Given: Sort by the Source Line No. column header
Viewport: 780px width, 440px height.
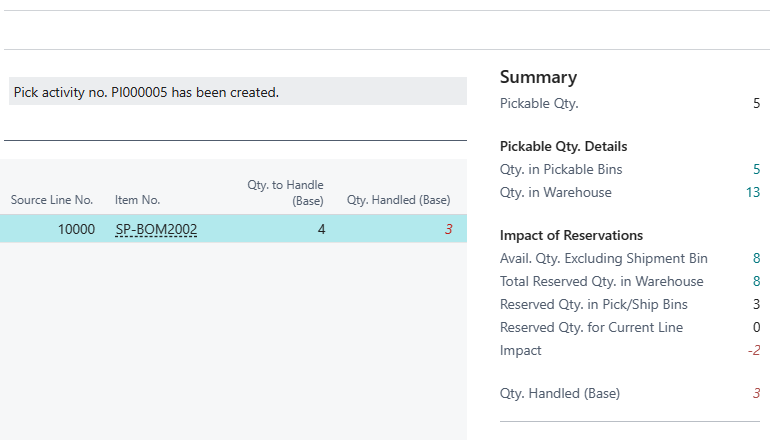Looking at the screenshot, I should pyautogui.click(x=51, y=200).
